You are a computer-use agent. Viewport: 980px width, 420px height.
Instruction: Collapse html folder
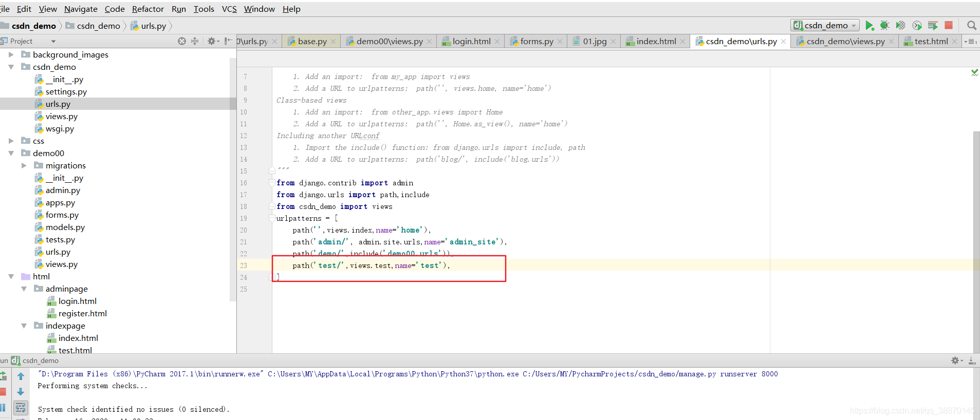tap(11, 276)
